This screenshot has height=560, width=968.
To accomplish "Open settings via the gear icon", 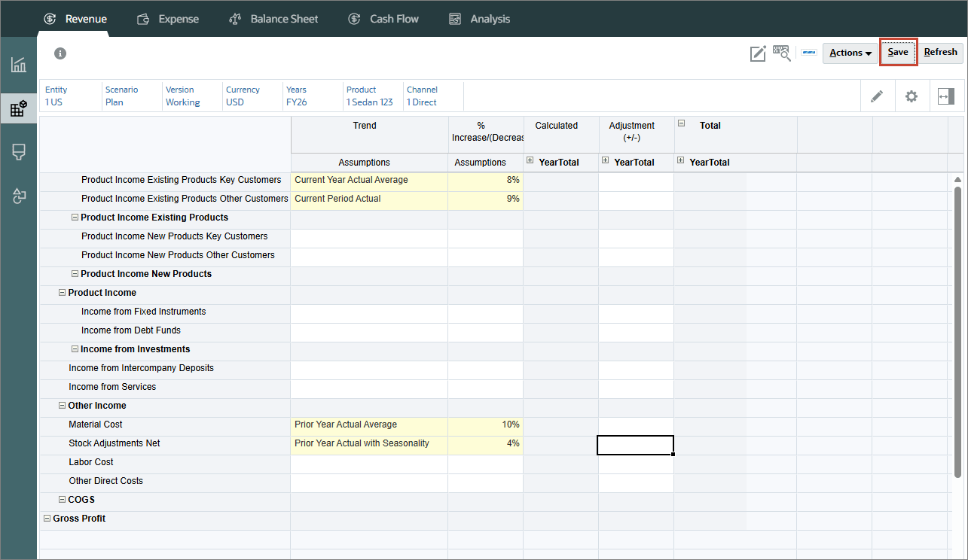I will (912, 96).
